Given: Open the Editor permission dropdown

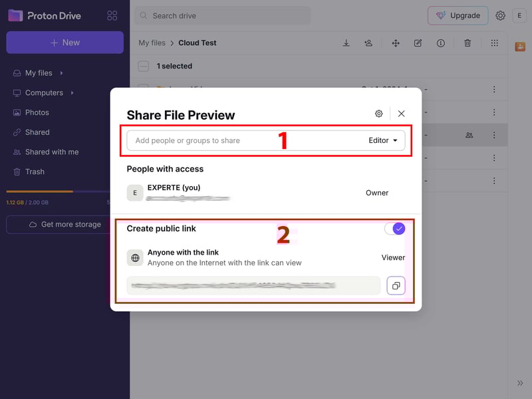Looking at the screenshot, I should pos(383,140).
